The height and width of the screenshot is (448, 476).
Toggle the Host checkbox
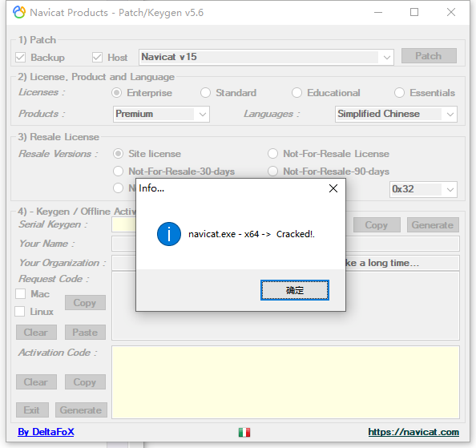pos(97,58)
